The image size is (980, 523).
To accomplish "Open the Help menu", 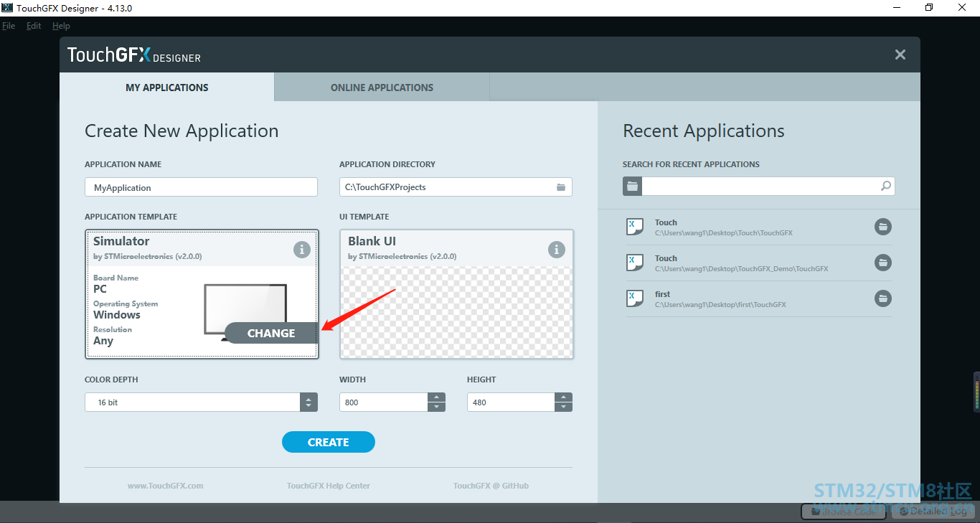I will tap(61, 26).
